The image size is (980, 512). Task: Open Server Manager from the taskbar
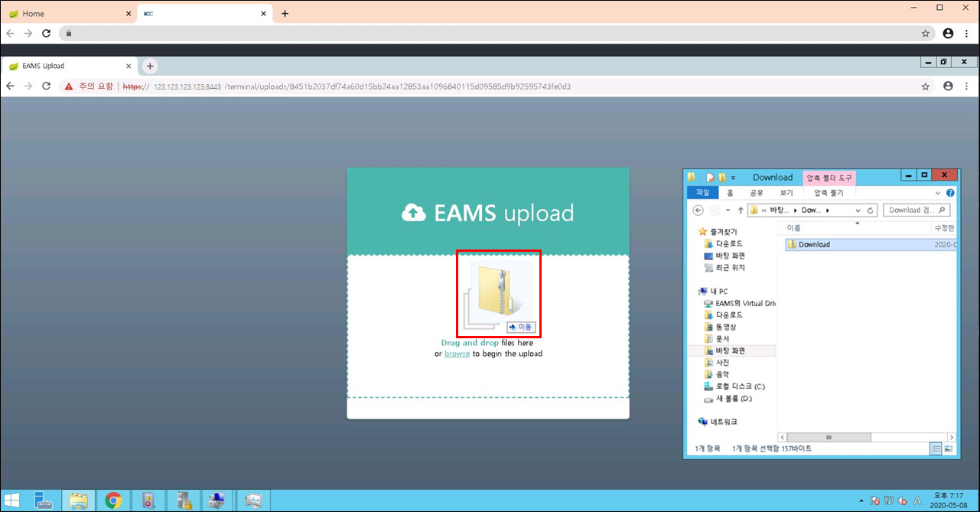[43, 501]
